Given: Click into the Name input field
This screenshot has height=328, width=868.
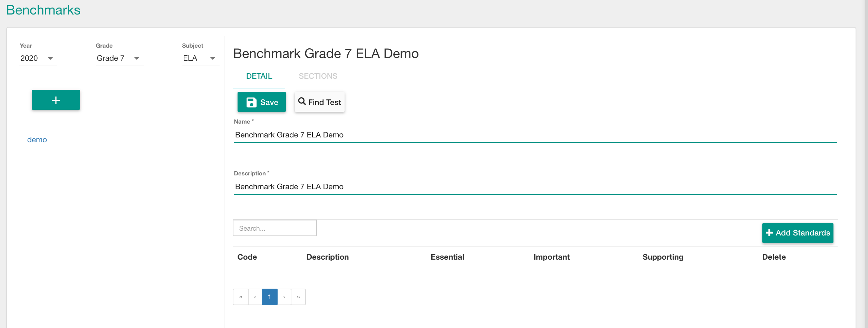Looking at the screenshot, I should point(535,135).
